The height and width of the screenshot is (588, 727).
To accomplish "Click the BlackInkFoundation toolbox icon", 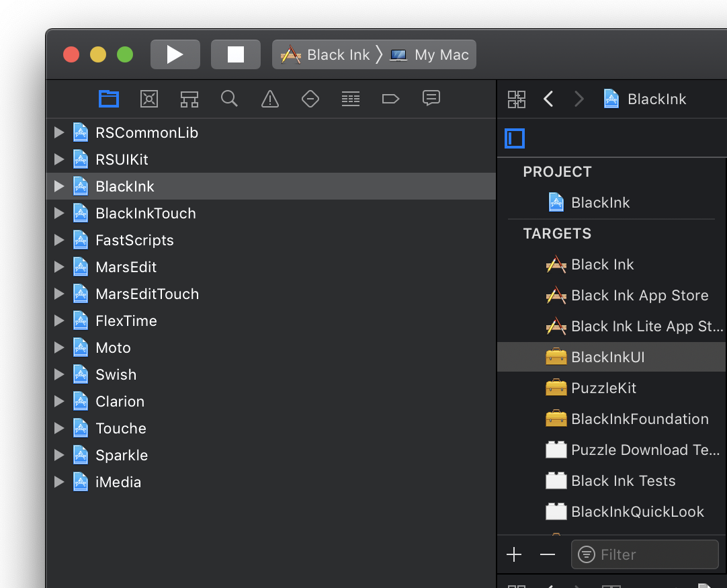I will pyautogui.click(x=556, y=419).
